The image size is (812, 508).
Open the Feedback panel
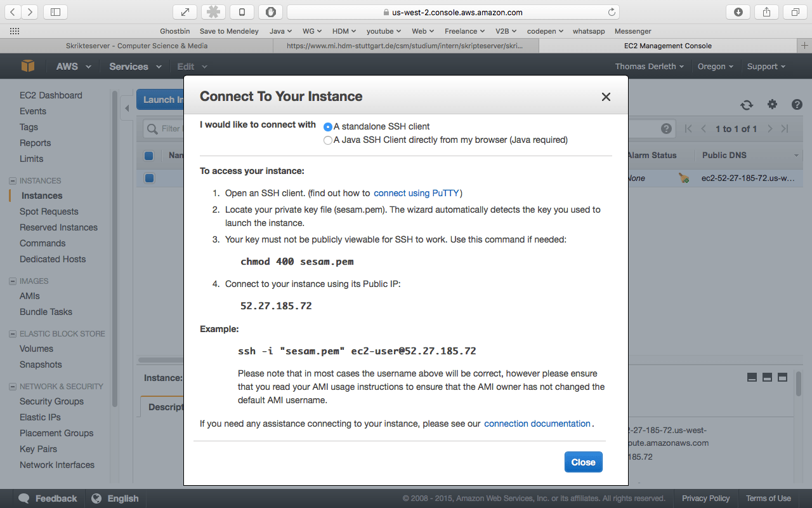48,498
